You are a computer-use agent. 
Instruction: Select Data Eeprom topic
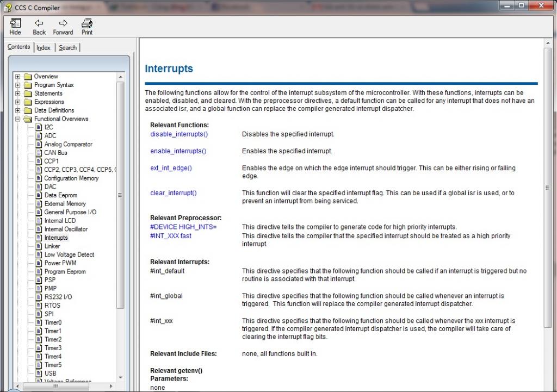tap(61, 195)
